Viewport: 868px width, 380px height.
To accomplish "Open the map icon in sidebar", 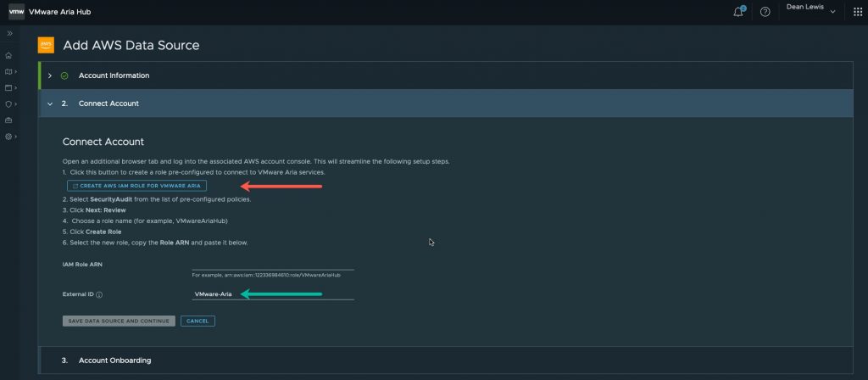I will tap(8, 71).
